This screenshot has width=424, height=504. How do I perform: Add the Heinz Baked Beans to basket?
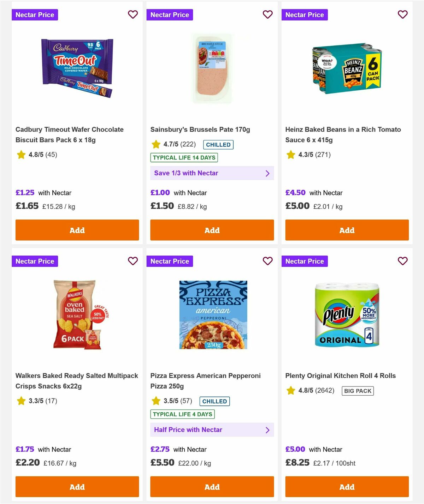click(347, 230)
